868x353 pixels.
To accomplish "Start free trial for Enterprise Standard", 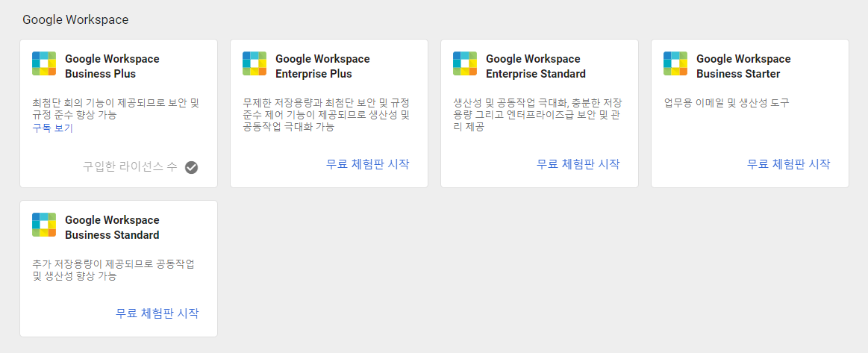I will coord(578,163).
